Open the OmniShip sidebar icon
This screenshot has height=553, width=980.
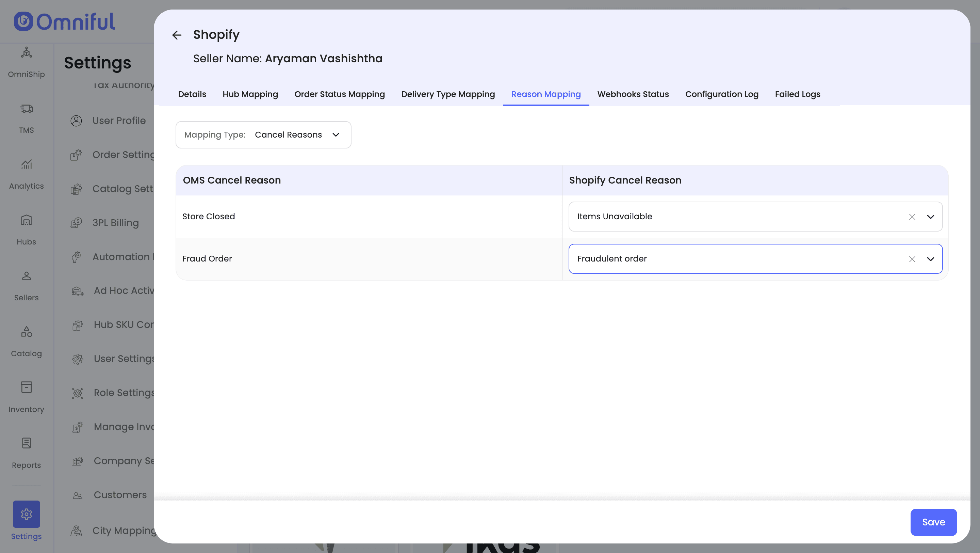pos(26,52)
